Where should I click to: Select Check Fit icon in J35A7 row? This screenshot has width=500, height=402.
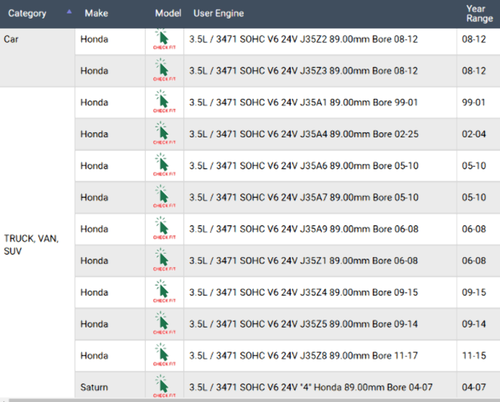(164, 197)
